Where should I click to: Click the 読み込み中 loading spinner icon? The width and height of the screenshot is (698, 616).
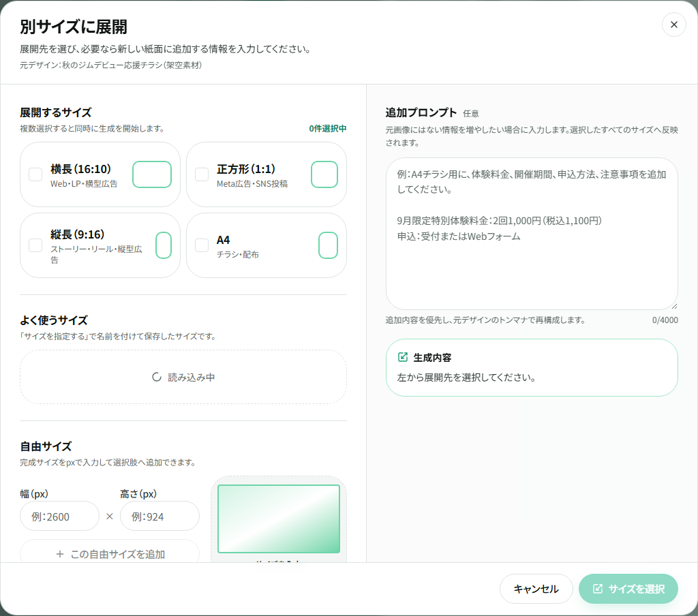point(157,377)
